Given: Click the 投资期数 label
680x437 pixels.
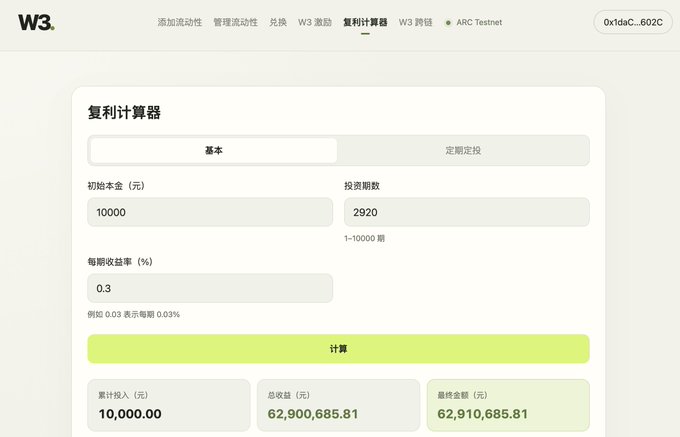Looking at the screenshot, I should pyautogui.click(x=362, y=186).
